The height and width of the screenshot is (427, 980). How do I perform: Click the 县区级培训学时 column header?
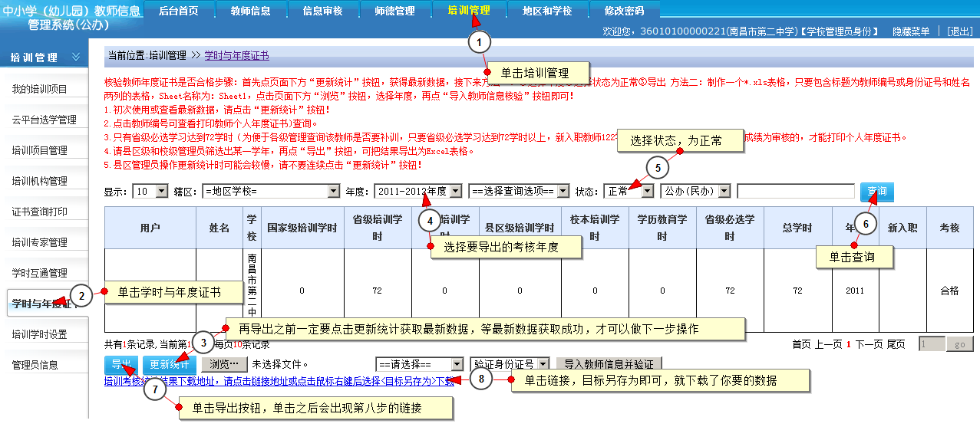pos(519,227)
